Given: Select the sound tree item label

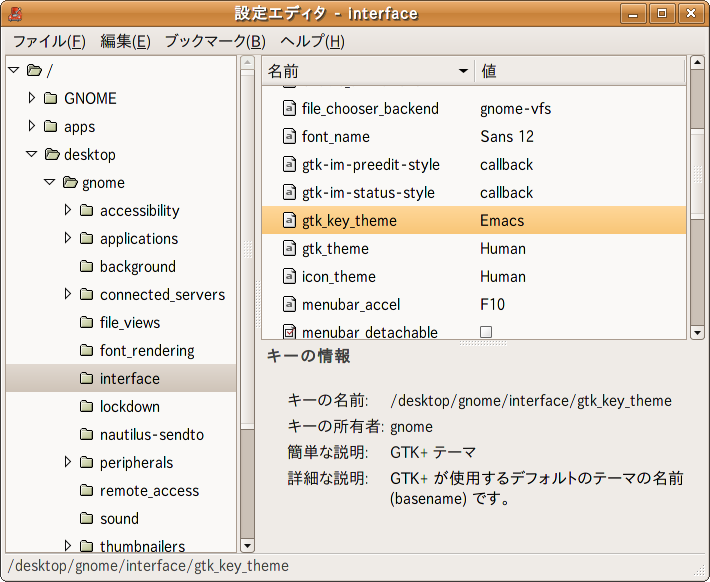Looking at the screenshot, I should [x=120, y=519].
